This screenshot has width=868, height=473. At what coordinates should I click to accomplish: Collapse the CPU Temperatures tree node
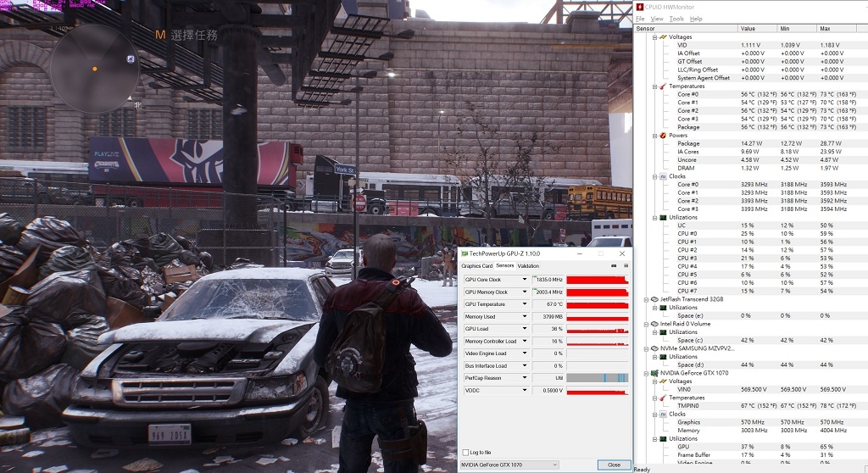click(x=654, y=86)
